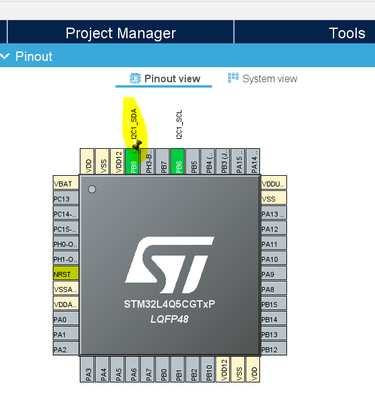Click pin PB10 on bottom row
The image size is (375, 400).
coord(208,369)
